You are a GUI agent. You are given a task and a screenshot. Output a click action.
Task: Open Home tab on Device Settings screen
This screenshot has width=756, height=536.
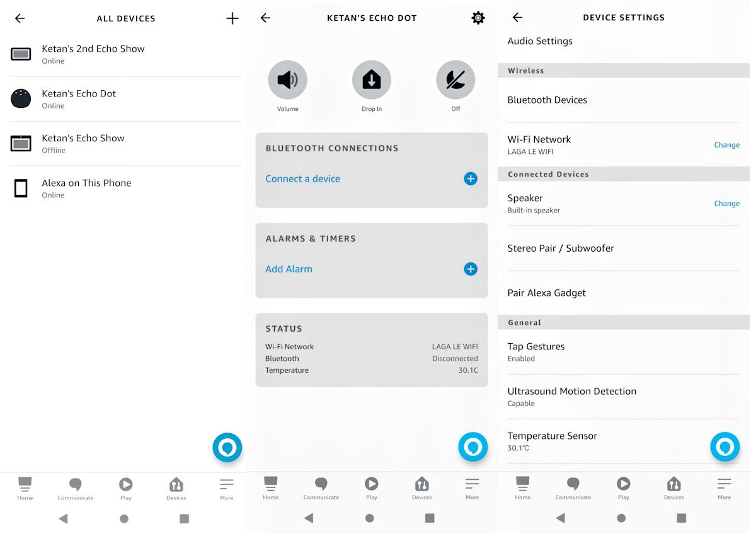pyautogui.click(x=523, y=489)
